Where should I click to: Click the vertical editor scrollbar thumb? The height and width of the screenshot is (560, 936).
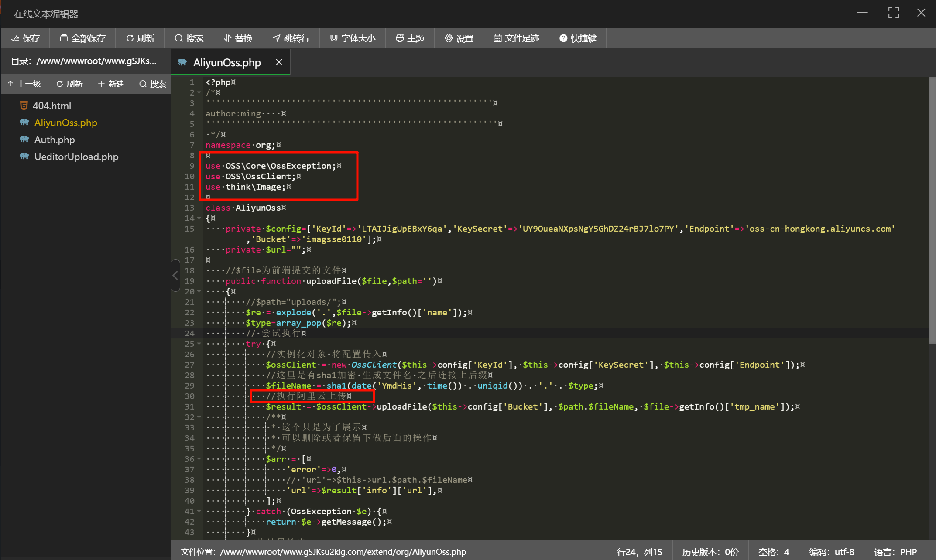(932, 209)
